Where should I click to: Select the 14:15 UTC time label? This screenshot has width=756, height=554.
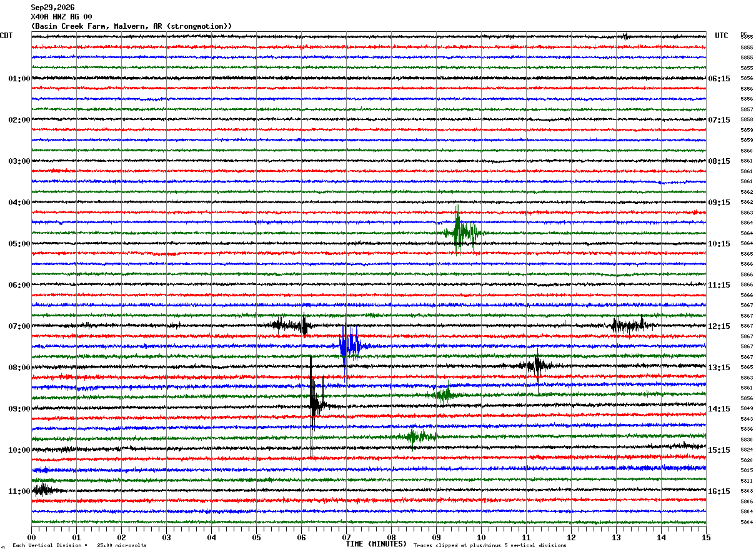point(719,409)
